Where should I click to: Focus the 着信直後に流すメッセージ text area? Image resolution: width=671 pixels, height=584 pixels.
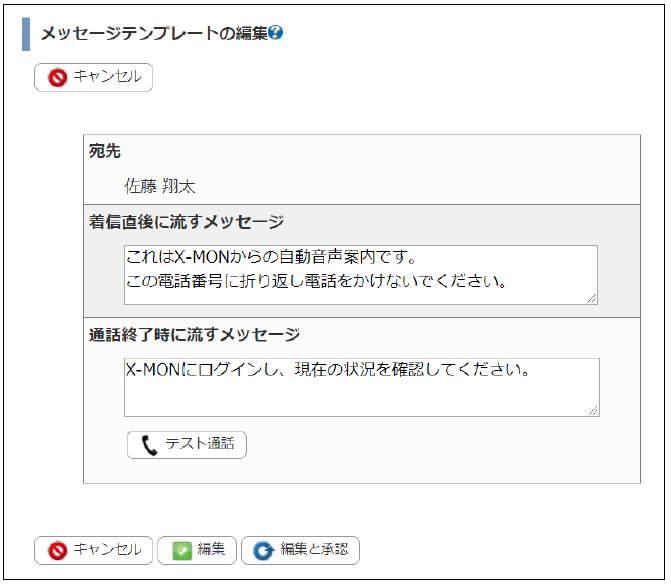tap(360, 274)
